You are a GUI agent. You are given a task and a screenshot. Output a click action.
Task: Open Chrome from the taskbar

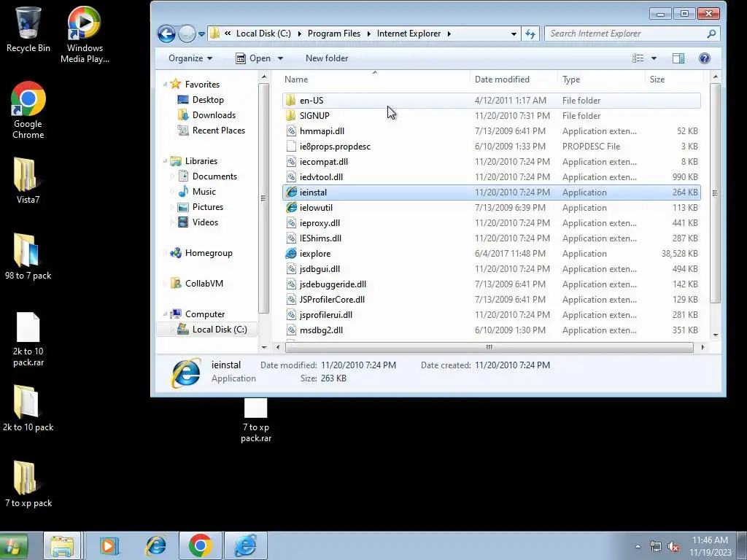coord(200,545)
